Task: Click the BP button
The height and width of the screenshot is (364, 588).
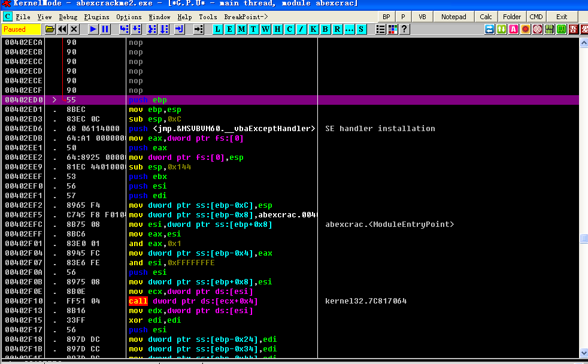Action: point(386,17)
